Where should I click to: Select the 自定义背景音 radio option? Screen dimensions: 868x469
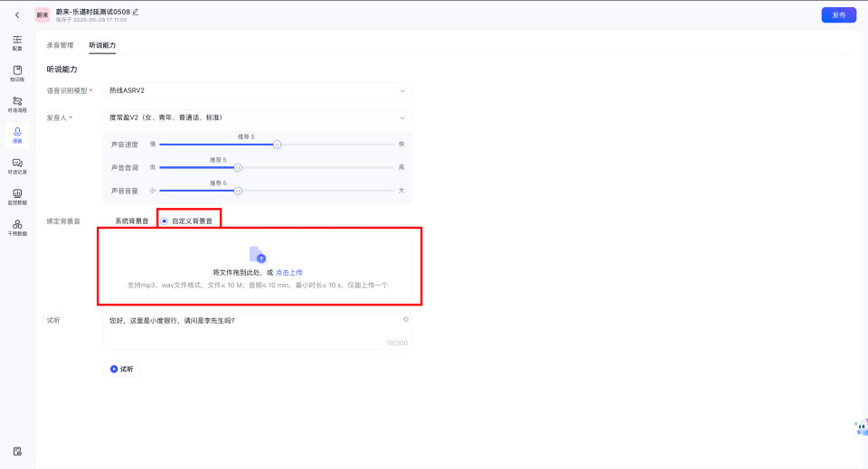point(186,220)
